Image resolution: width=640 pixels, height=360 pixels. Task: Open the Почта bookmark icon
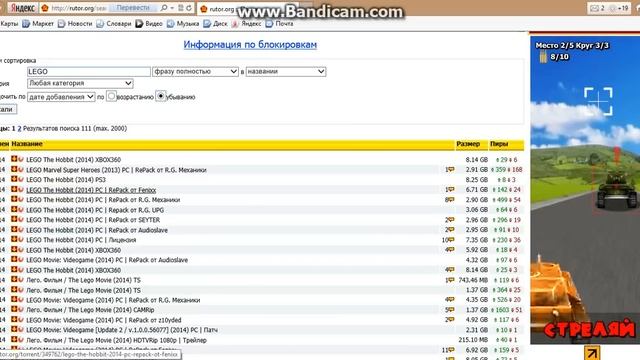[269, 24]
